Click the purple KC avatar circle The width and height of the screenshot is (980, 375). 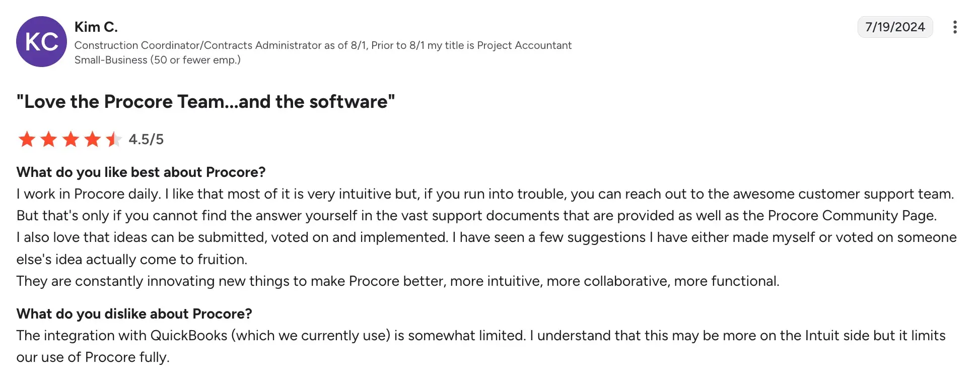click(x=41, y=42)
